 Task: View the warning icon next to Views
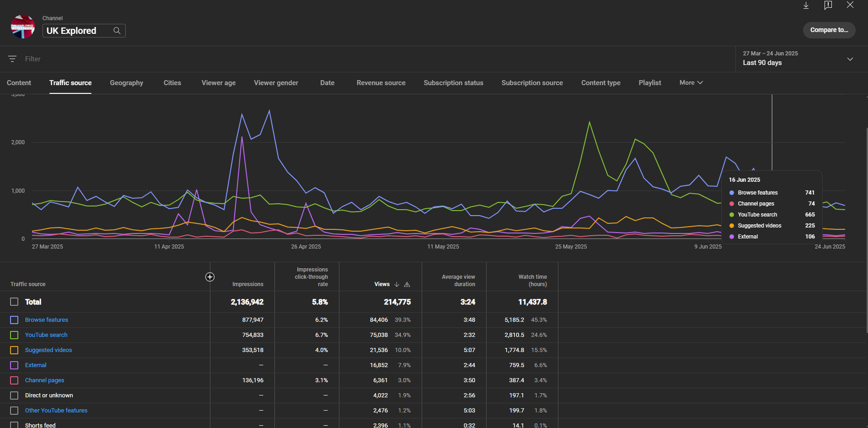pyautogui.click(x=407, y=284)
